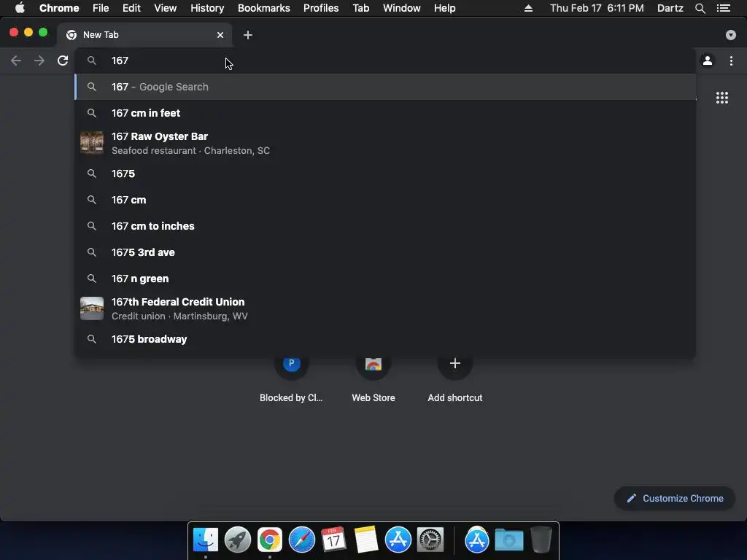Switch to the New Tab tab
The image size is (747, 560).
coord(144,35)
